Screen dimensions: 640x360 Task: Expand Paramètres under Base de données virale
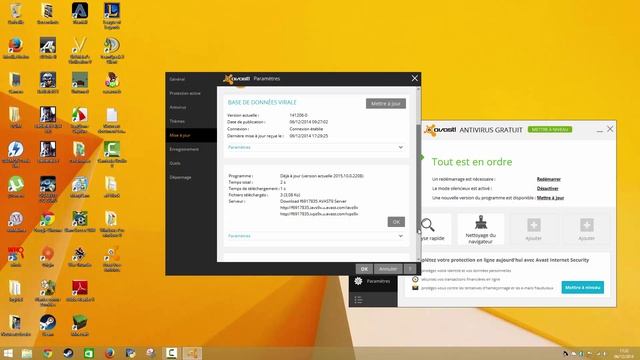point(315,147)
